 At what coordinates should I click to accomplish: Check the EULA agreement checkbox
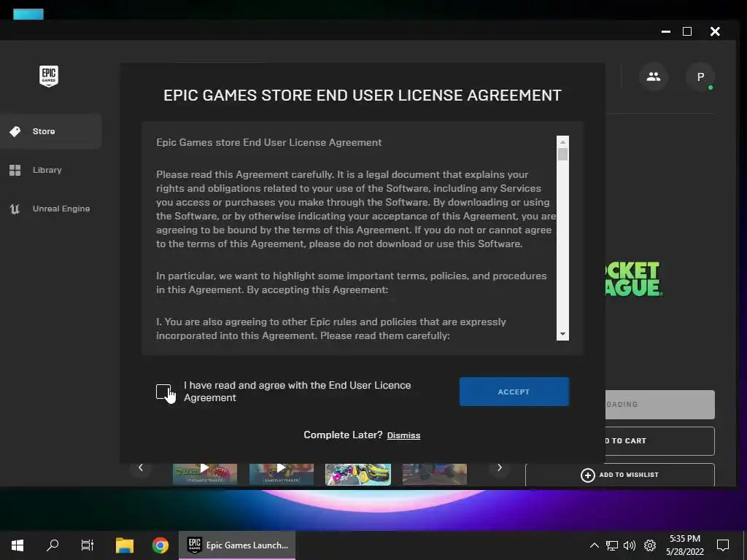163,392
